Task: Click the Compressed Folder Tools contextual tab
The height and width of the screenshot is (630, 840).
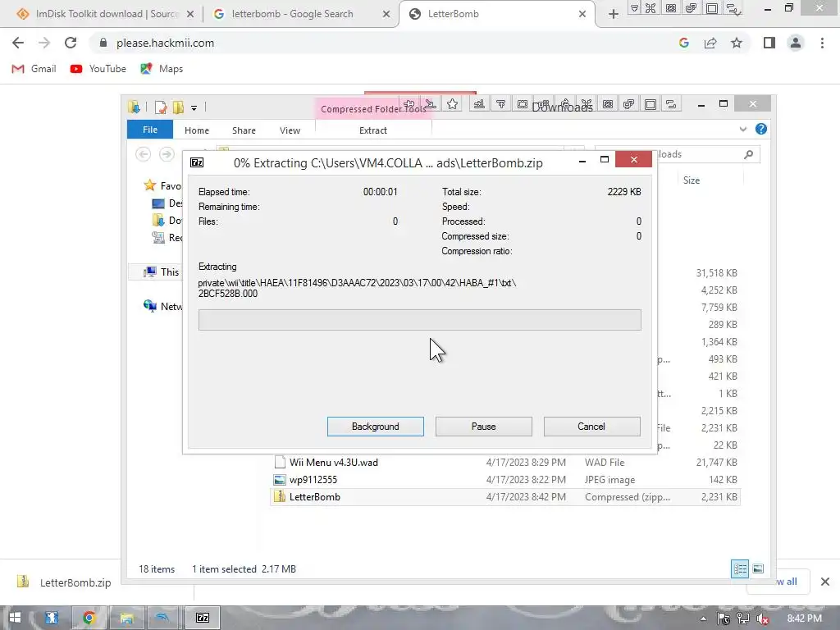Action: pyautogui.click(x=373, y=109)
